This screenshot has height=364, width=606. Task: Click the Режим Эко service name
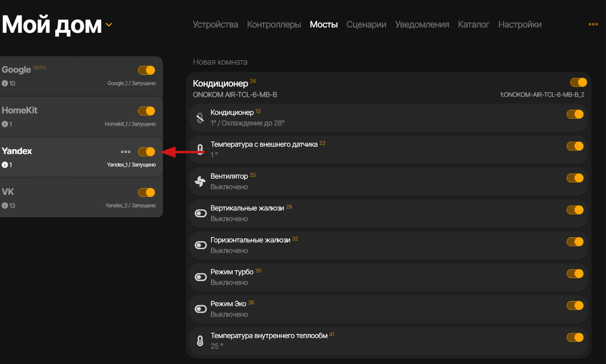point(228,304)
